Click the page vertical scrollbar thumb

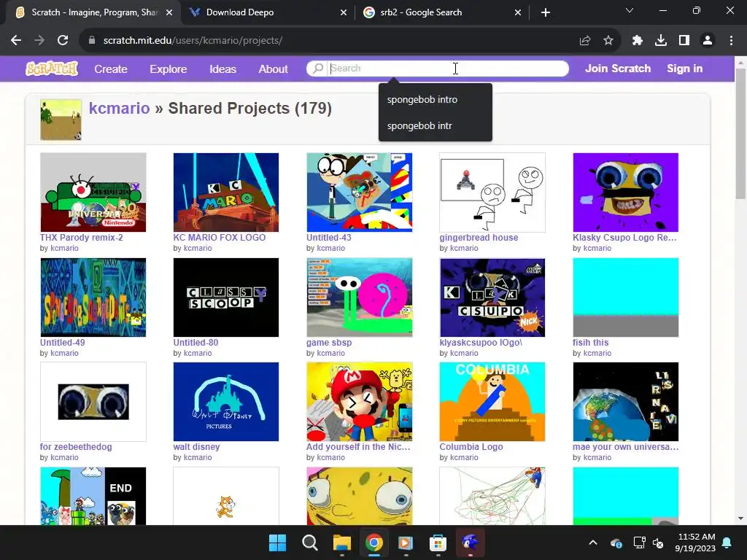coord(740,133)
